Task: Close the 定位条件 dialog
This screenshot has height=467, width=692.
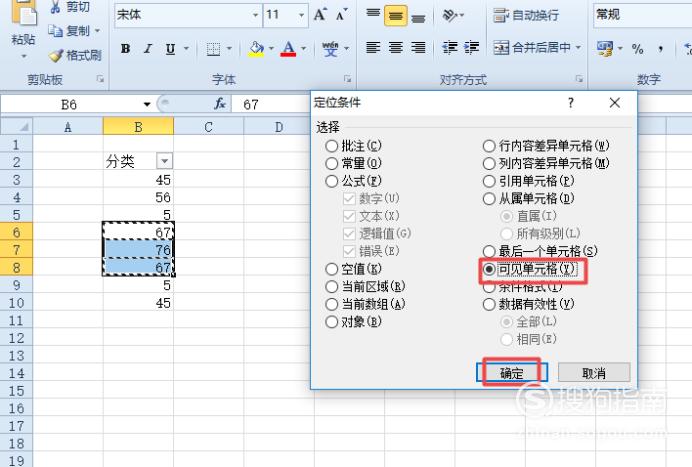Action: 614,103
